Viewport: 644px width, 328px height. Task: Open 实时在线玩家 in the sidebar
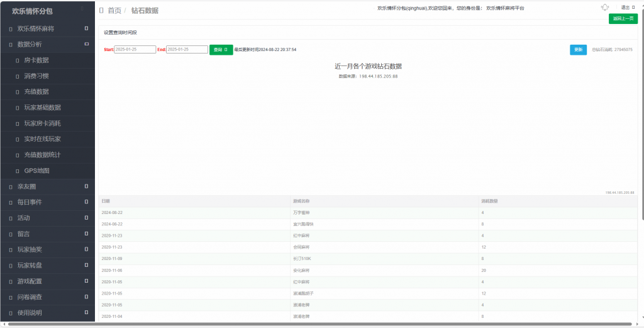42,139
